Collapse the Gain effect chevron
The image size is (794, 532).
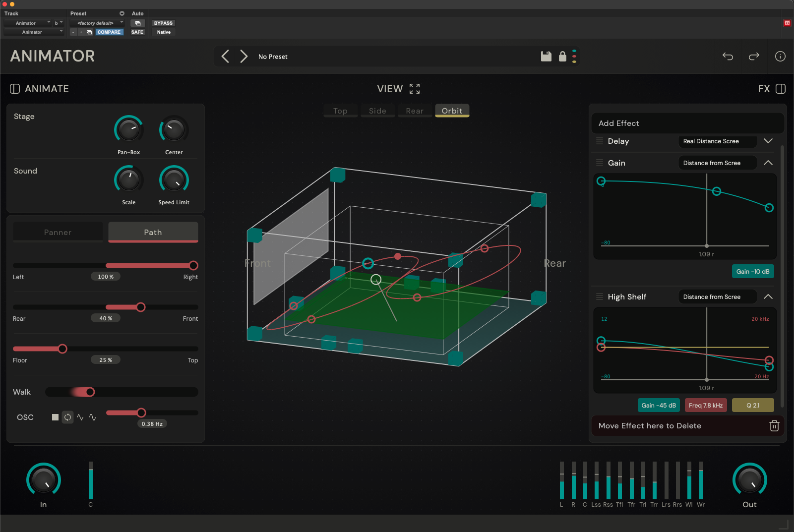click(768, 163)
